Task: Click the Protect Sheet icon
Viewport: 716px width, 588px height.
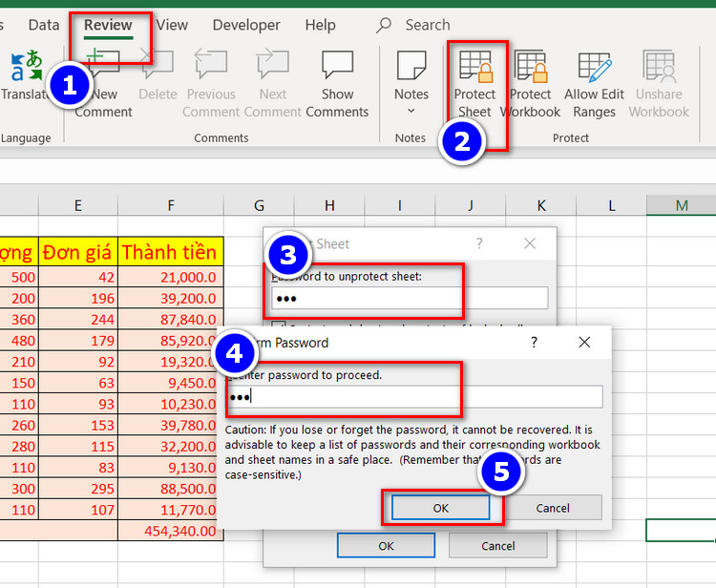Action: pyautogui.click(x=474, y=68)
